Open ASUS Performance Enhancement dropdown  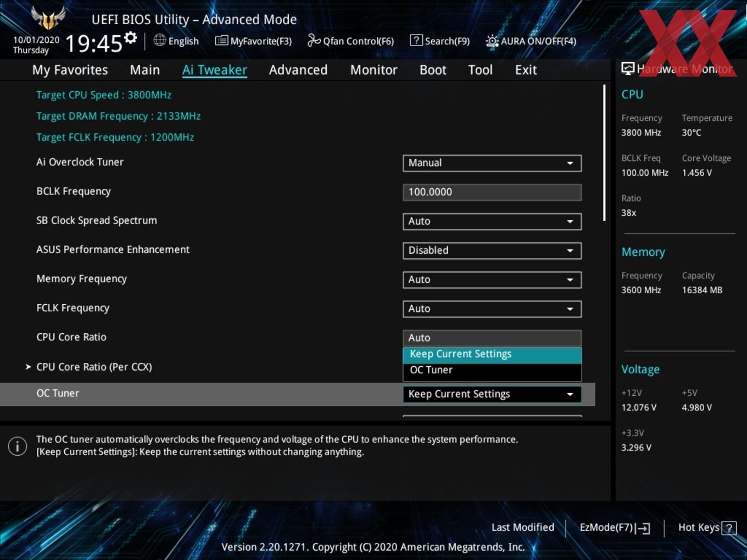click(492, 250)
